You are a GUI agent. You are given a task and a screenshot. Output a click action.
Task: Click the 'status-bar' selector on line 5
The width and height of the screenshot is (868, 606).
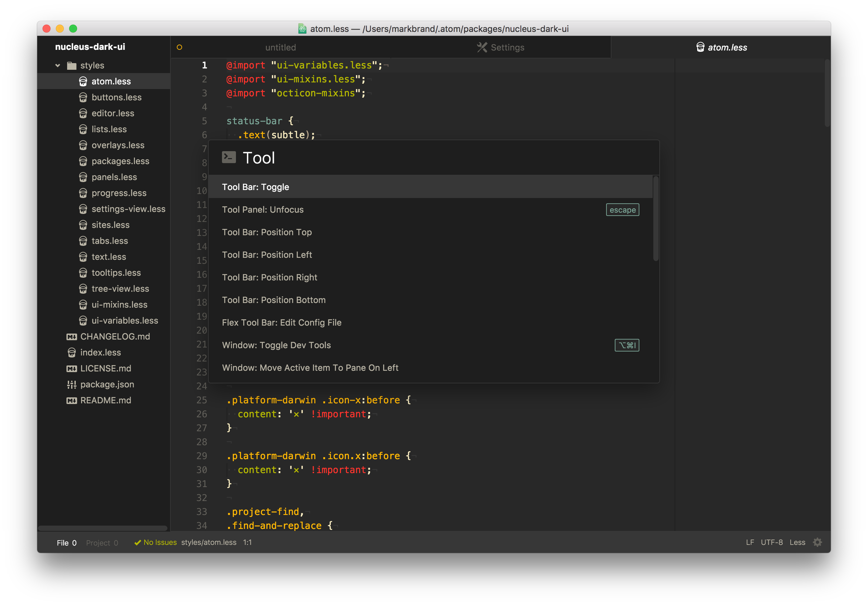click(254, 121)
